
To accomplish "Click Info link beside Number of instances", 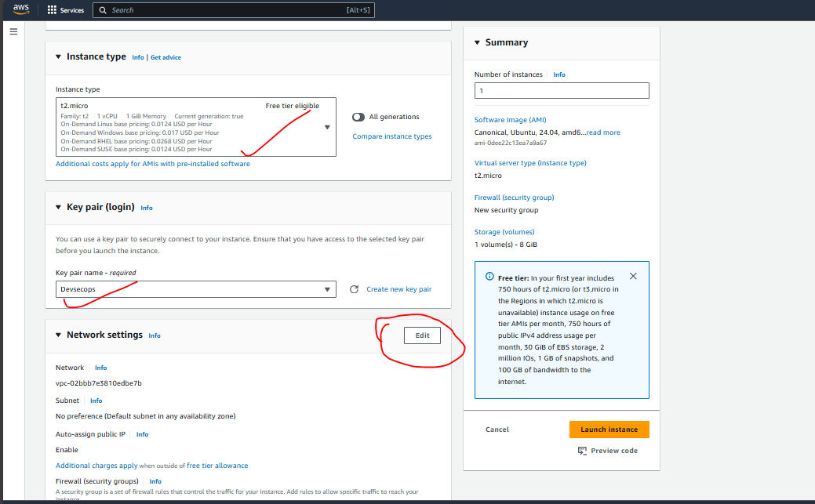I will pos(559,74).
